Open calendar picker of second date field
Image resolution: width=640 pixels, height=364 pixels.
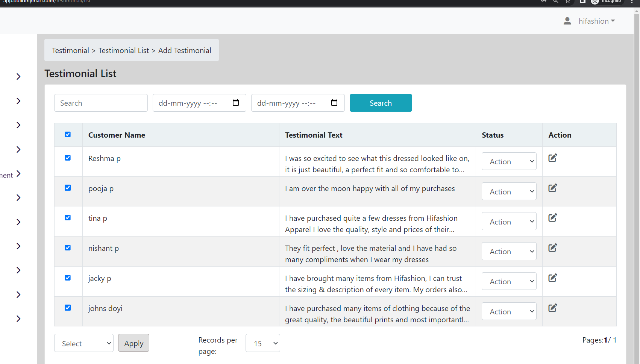334,103
